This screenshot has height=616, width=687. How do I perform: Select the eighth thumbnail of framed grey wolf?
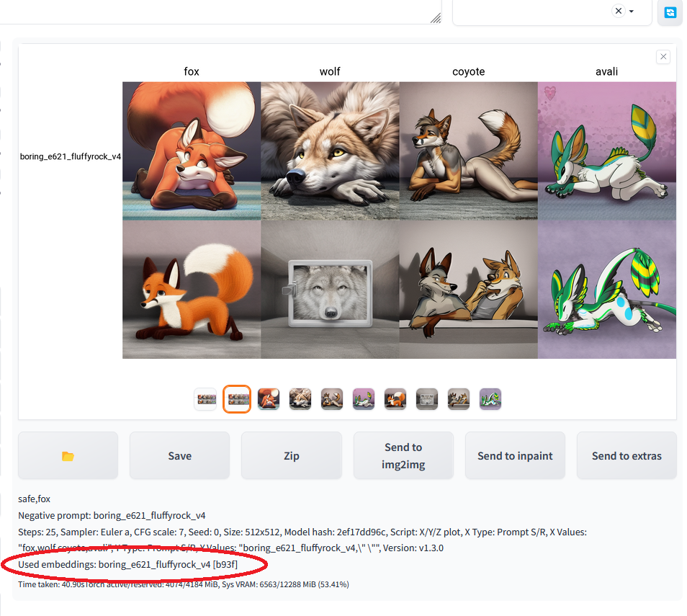(427, 398)
